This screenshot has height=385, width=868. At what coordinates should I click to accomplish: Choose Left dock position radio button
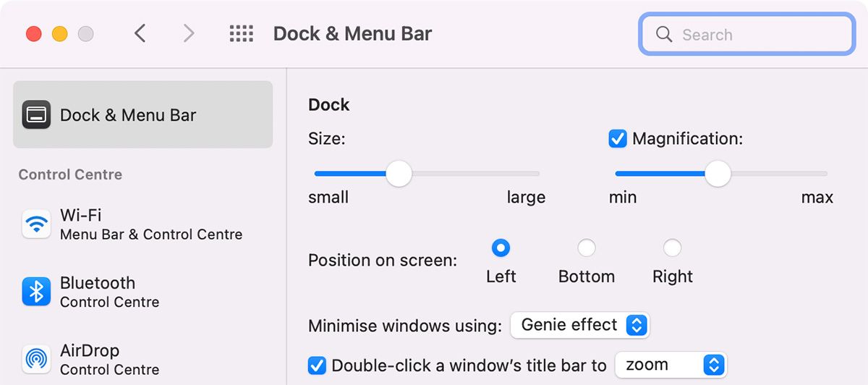(501, 248)
